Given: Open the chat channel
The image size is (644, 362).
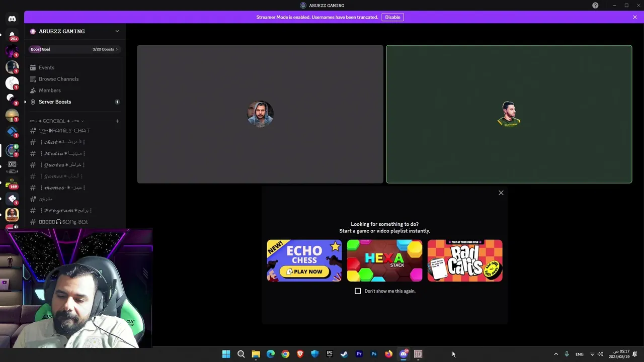Looking at the screenshot, I should tap(75, 142).
